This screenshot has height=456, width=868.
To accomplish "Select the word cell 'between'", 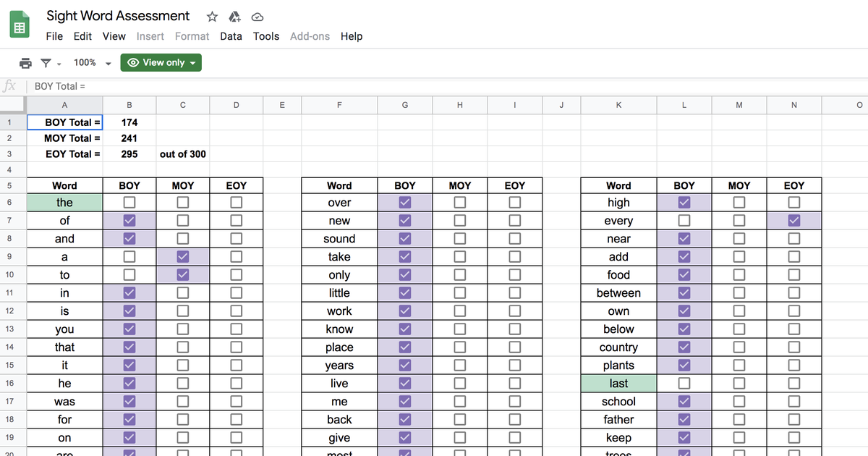I will pos(618,293).
